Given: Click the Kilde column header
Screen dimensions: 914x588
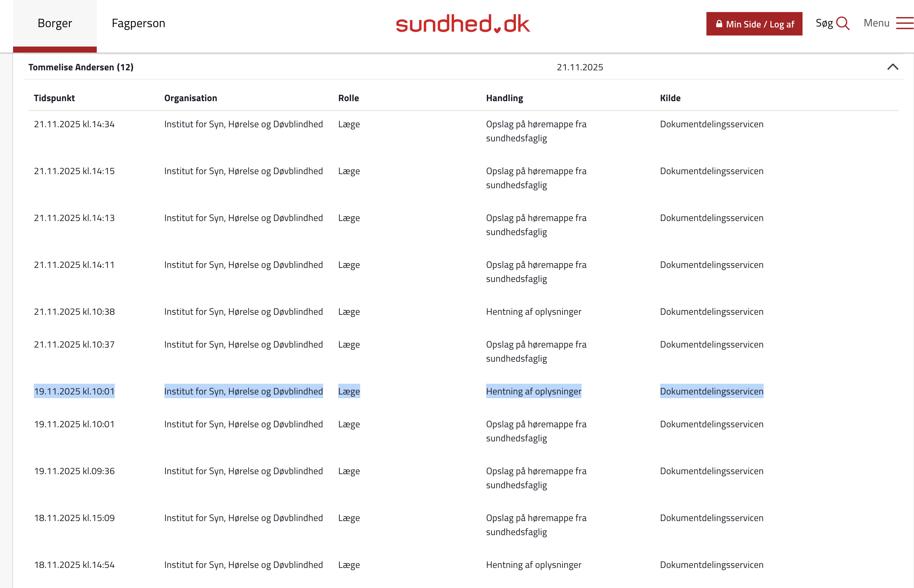Looking at the screenshot, I should pyautogui.click(x=670, y=98).
